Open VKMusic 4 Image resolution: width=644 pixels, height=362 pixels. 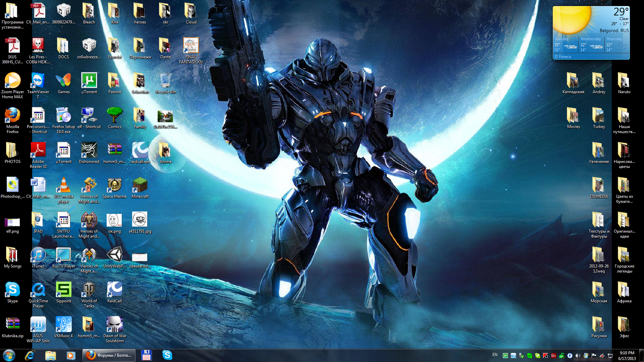tap(63, 324)
